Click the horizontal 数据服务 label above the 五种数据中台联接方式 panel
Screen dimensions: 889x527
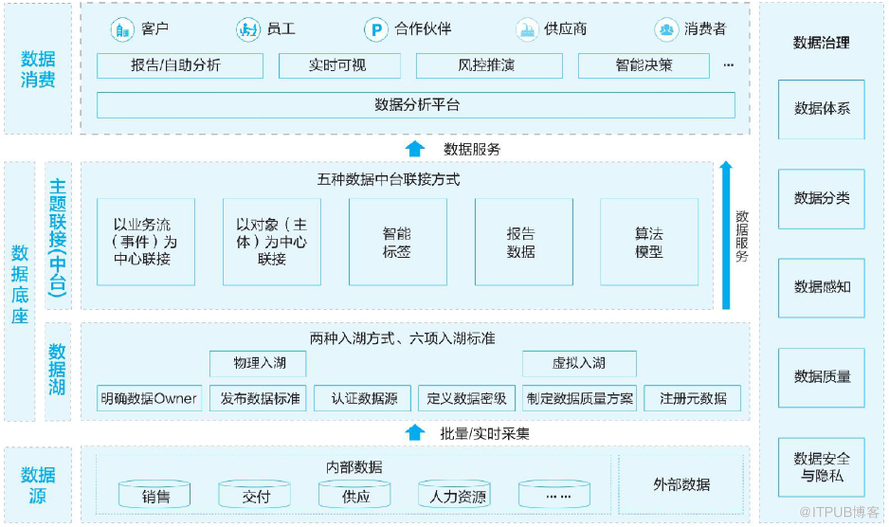coord(472,150)
